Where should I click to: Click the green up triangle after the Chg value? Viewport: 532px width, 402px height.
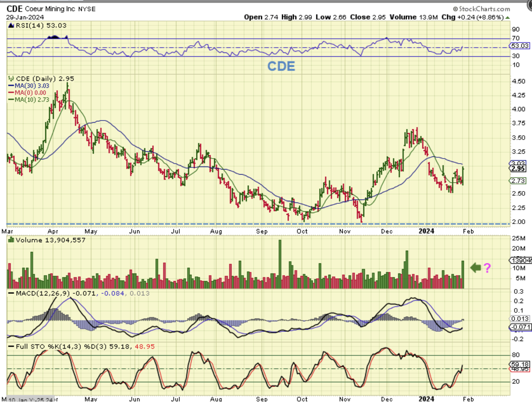pos(507,17)
